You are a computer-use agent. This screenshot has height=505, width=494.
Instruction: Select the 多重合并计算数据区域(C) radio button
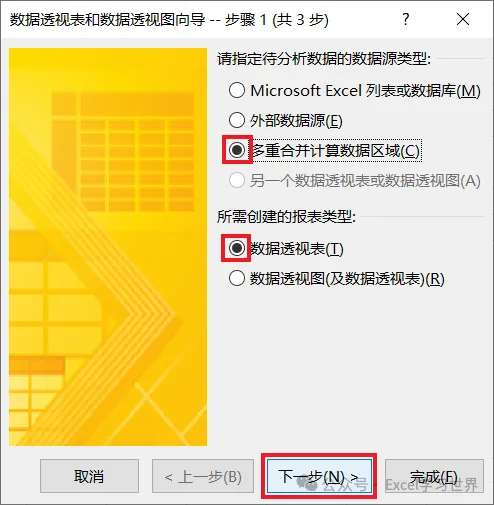coord(237,150)
